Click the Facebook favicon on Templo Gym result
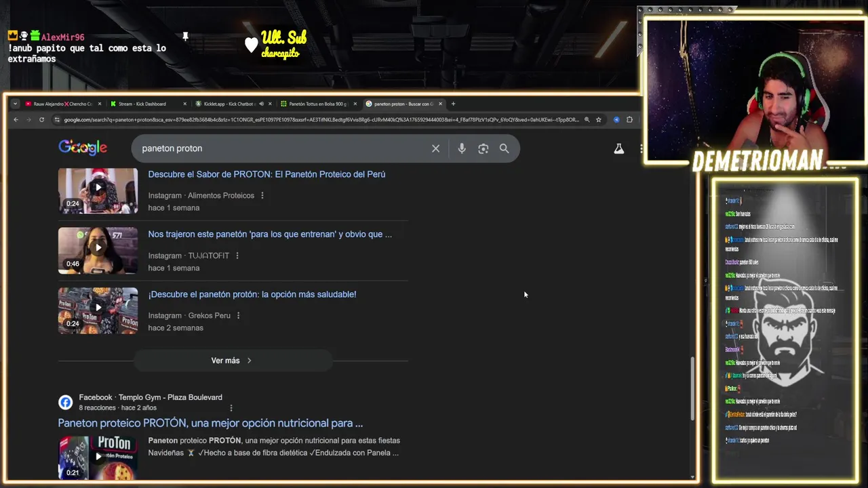This screenshot has width=868, height=488. [65, 403]
